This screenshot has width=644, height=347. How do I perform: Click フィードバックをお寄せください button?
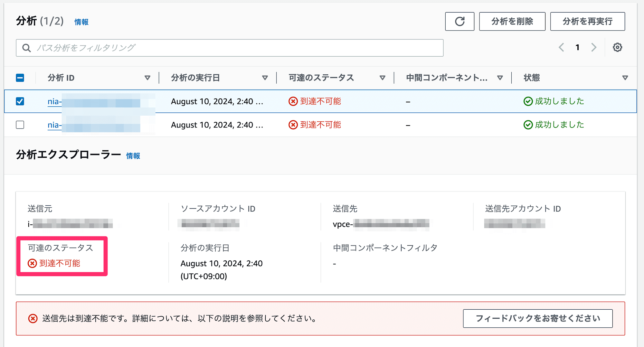538,318
